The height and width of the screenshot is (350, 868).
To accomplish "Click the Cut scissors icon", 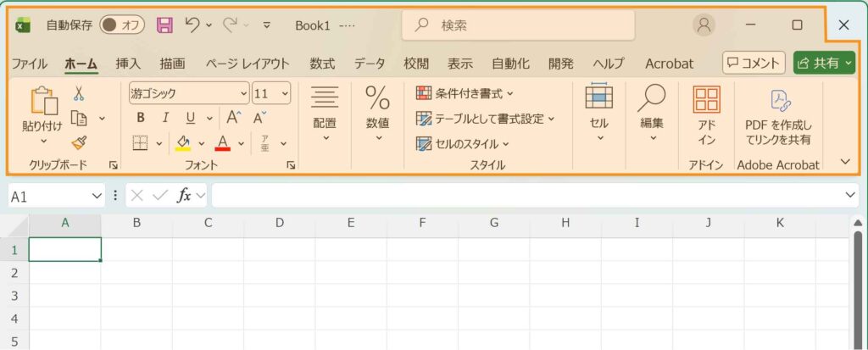I will click(79, 93).
